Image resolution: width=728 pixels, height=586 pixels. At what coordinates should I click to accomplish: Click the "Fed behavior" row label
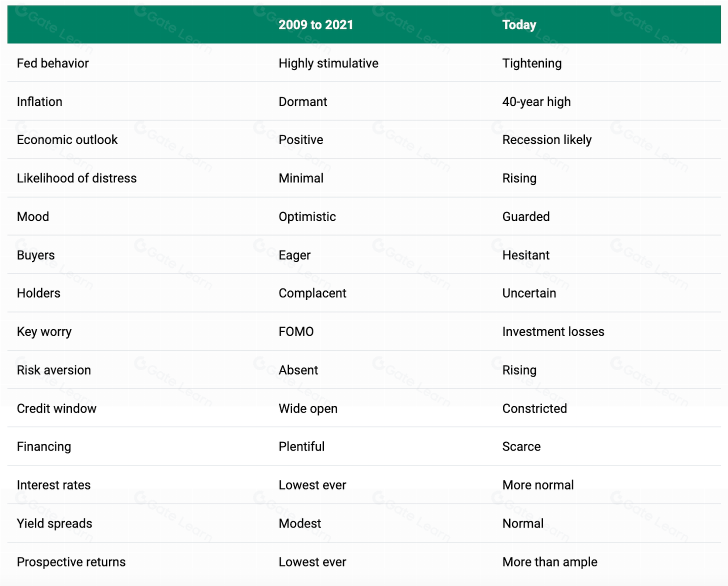[52, 63]
